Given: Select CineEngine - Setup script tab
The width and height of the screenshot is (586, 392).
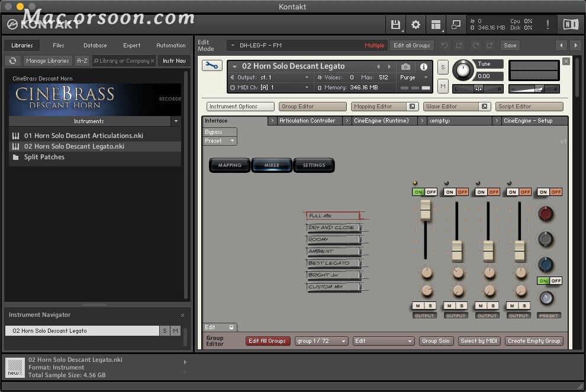Looking at the screenshot, I should click(533, 121).
